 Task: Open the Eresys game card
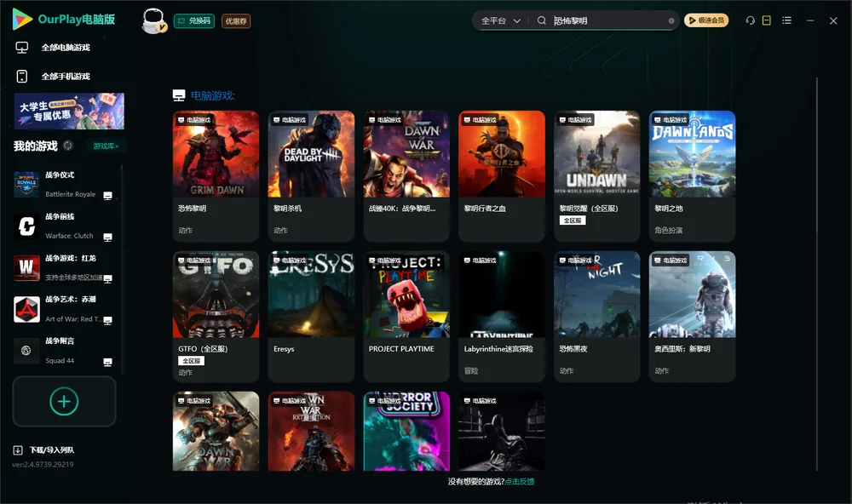click(311, 317)
